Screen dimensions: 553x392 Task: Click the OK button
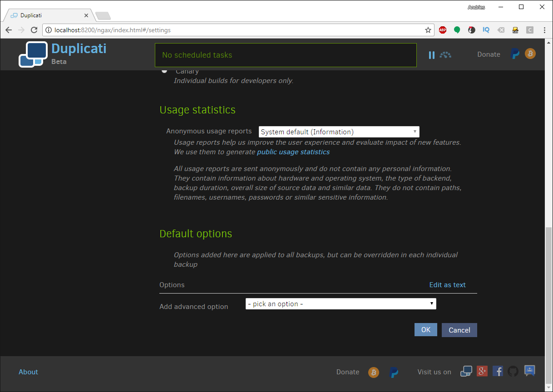click(426, 330)
